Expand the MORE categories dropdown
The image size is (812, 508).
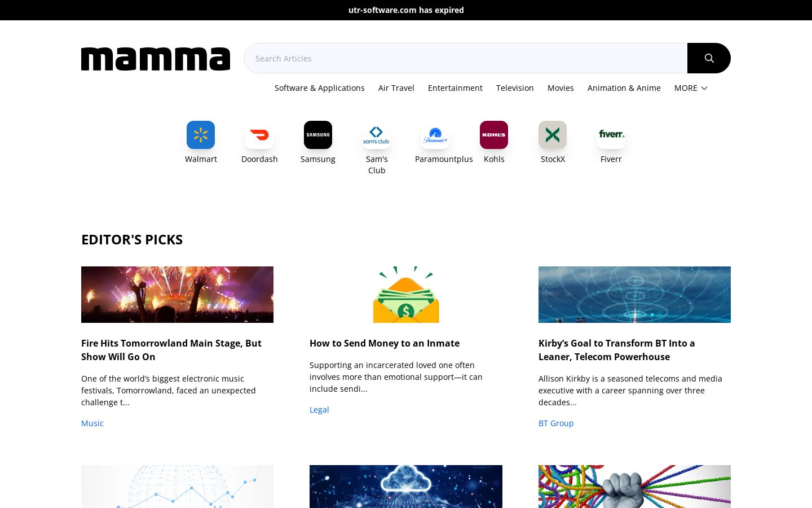coord(691,88)
